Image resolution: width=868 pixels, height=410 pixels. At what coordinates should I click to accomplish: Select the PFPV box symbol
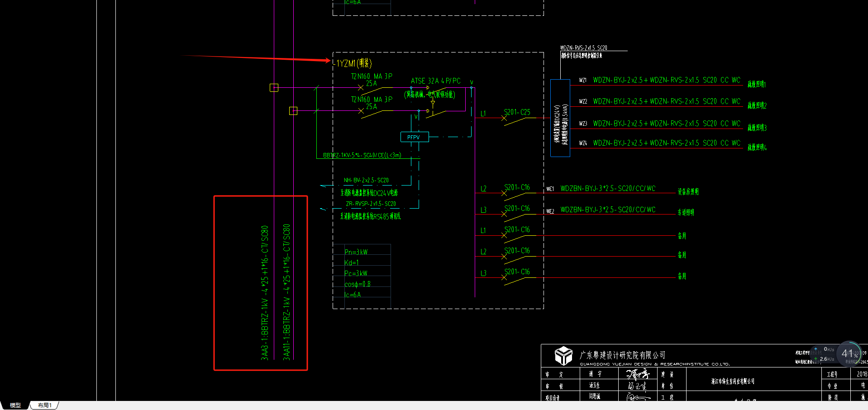(415, 137)
